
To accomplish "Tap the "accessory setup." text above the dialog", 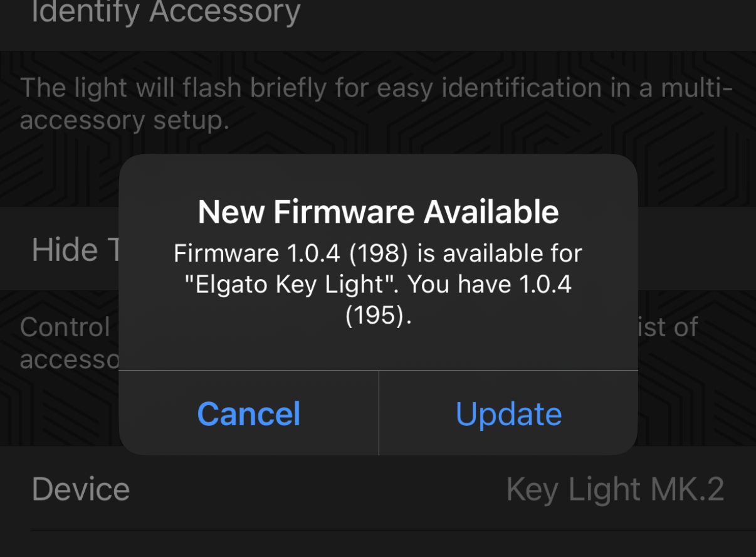I will 124,120.
